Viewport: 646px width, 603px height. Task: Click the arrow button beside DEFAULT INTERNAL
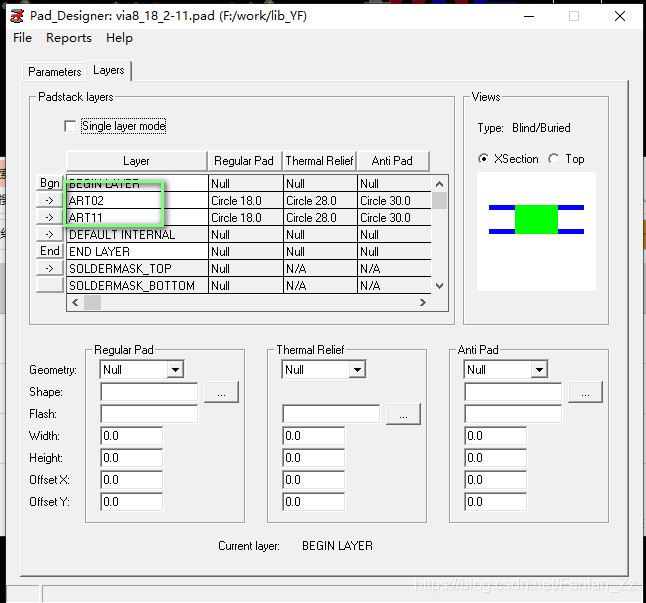coord(49,234)
